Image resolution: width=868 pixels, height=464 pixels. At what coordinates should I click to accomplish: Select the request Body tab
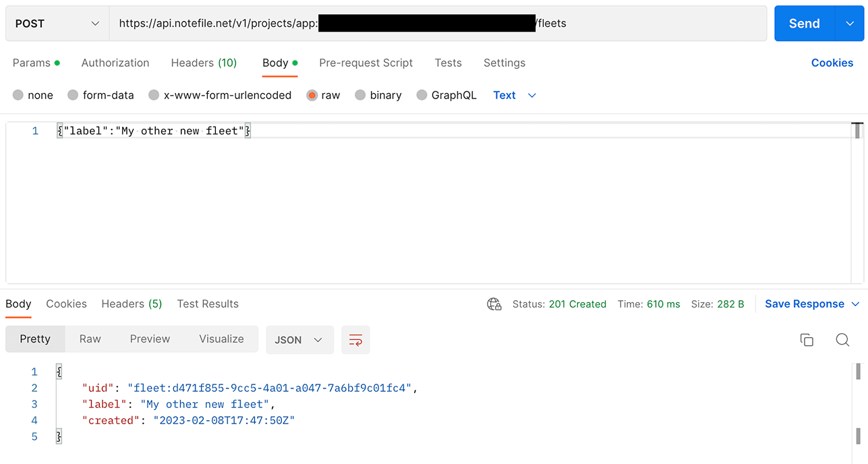coord(280,63)
